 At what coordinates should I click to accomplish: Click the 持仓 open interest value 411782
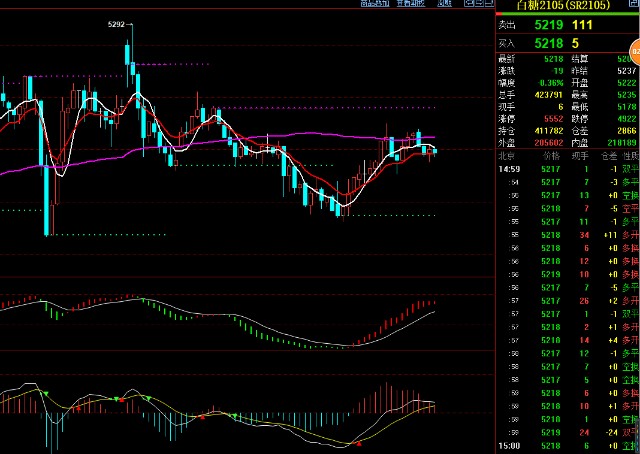[546, 131]
